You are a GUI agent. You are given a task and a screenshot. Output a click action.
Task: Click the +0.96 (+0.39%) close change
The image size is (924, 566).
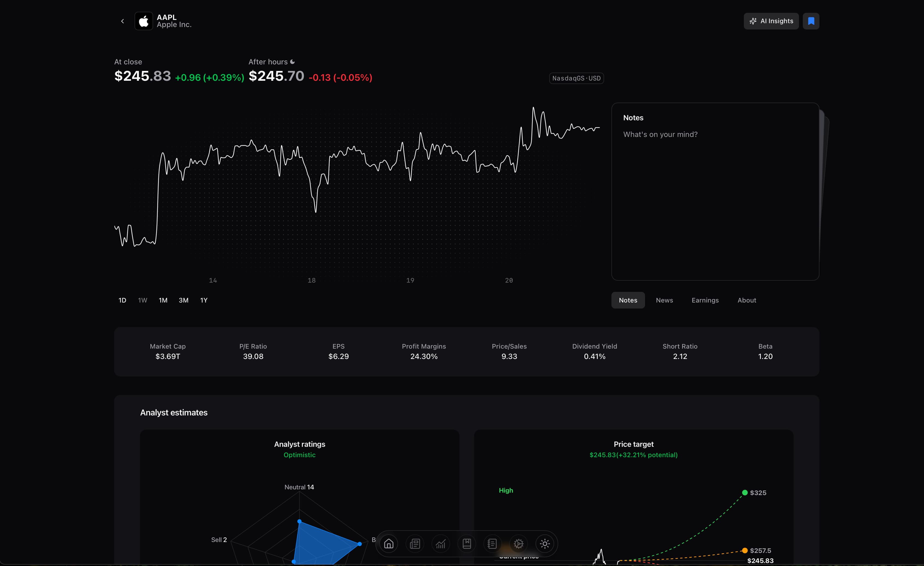[x=210, y=77]
